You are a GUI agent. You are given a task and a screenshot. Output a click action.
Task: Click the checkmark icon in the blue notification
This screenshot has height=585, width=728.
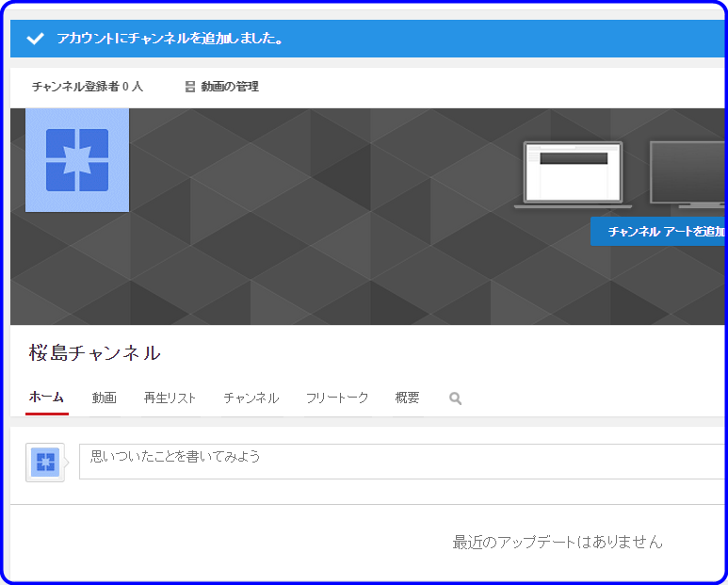tap(35, 39)
